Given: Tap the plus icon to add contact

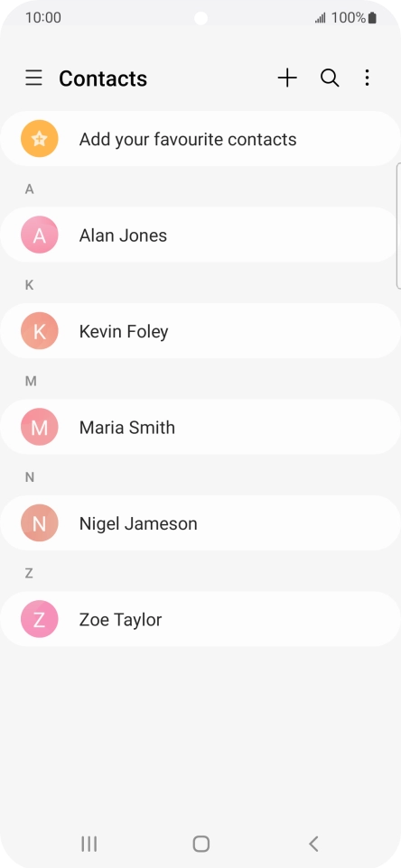Looking at the screenshot, I should tap(287, 78).
